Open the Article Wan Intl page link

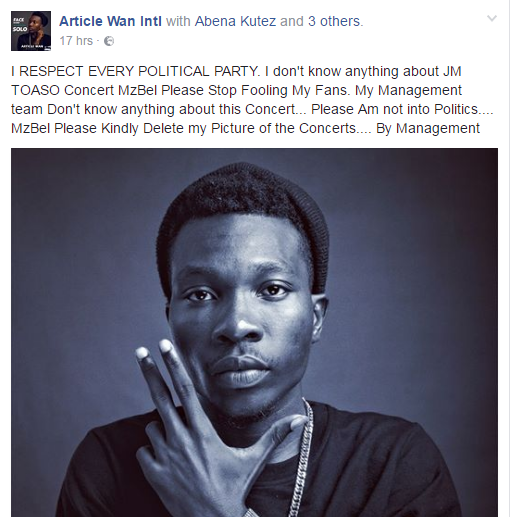click(110, 21)
